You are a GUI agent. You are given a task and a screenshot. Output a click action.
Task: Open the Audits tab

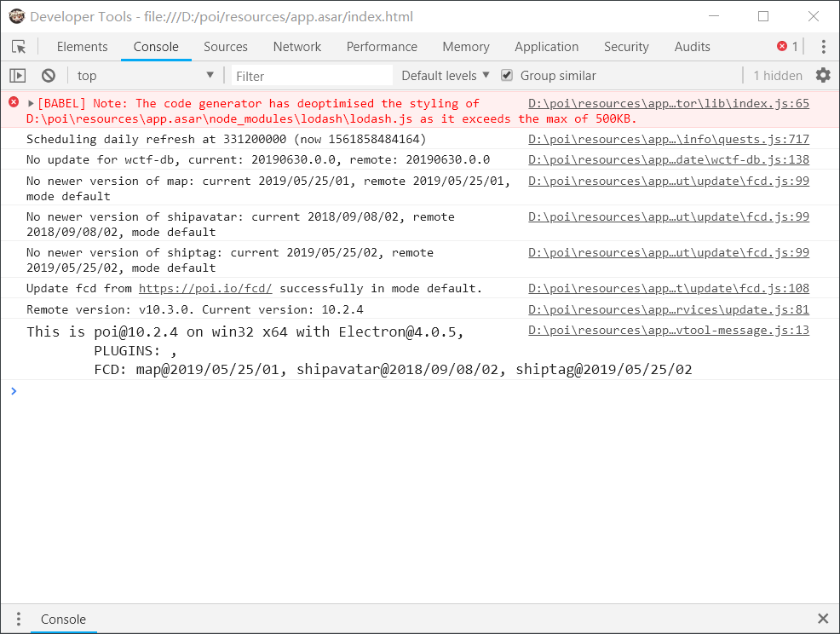point(692,47)
